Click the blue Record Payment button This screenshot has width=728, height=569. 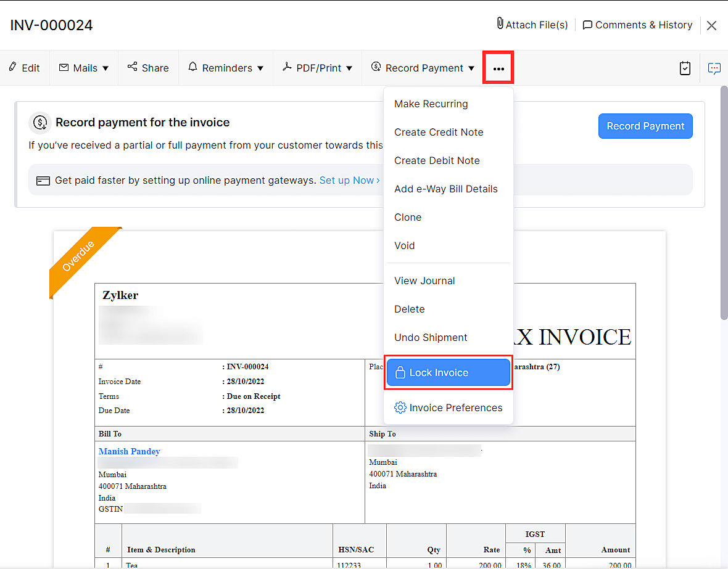pyautogui.click(x=645, y=126)
